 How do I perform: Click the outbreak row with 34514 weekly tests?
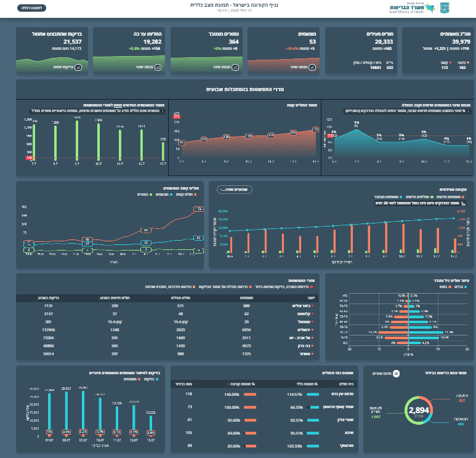click(x=167, y=354)
